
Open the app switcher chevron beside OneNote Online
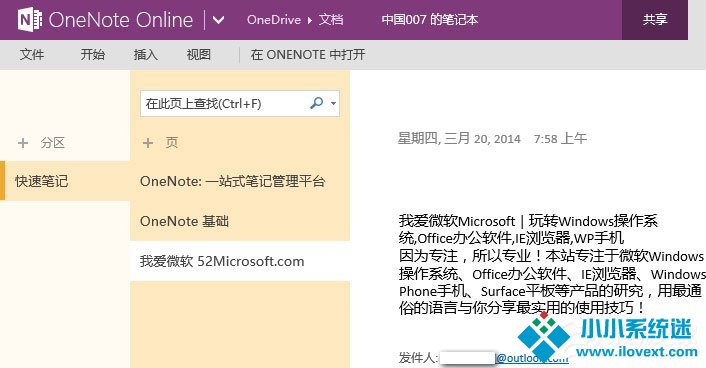[218, 20]
